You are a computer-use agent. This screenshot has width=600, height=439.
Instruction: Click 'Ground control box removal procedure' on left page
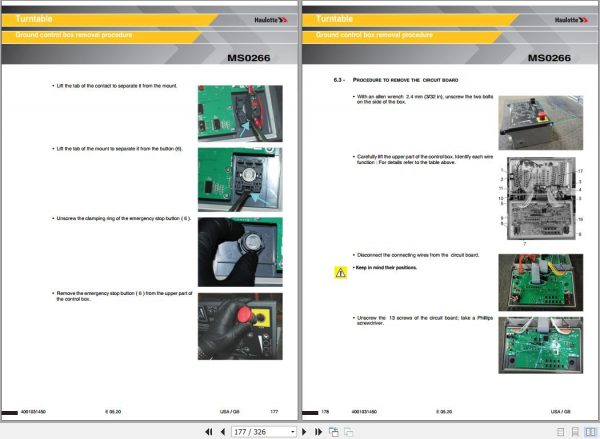[x=73, y=35]
